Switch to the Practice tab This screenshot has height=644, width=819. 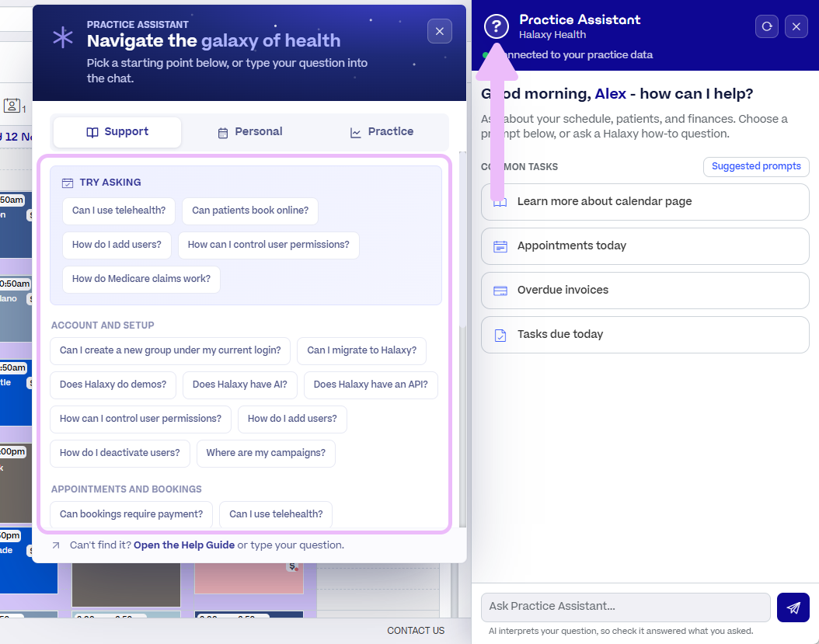point(382,132)
